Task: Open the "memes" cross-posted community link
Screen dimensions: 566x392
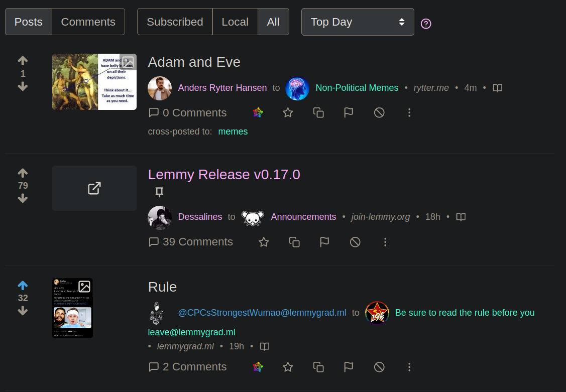Action: pos(233,131)
